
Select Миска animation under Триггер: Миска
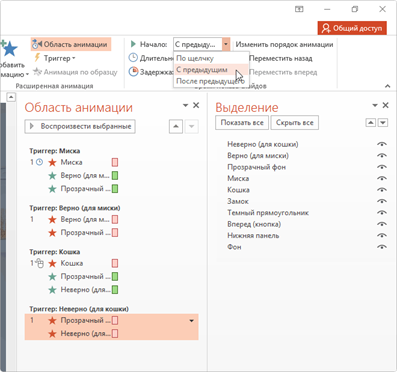click(x=71, y=162)
